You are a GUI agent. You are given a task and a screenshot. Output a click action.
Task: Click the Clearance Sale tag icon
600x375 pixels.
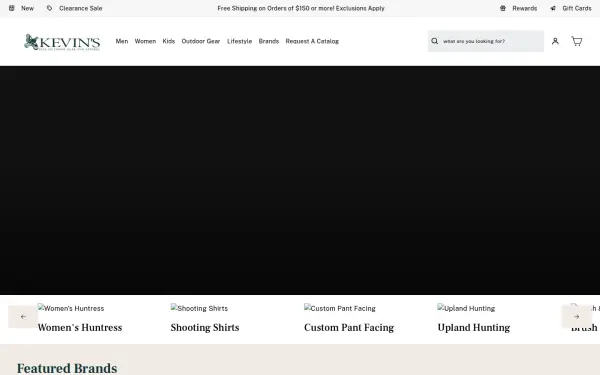pyautogui.click(x=49, y=8)
